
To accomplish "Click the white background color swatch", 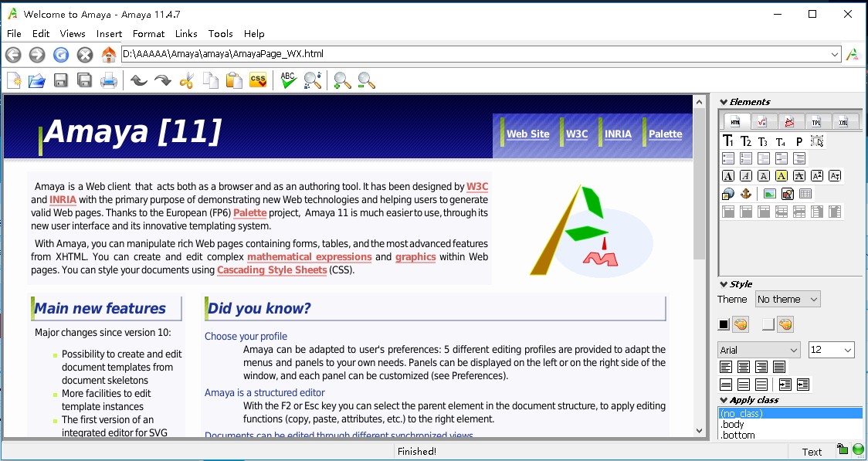I will [x=768, y=325].
